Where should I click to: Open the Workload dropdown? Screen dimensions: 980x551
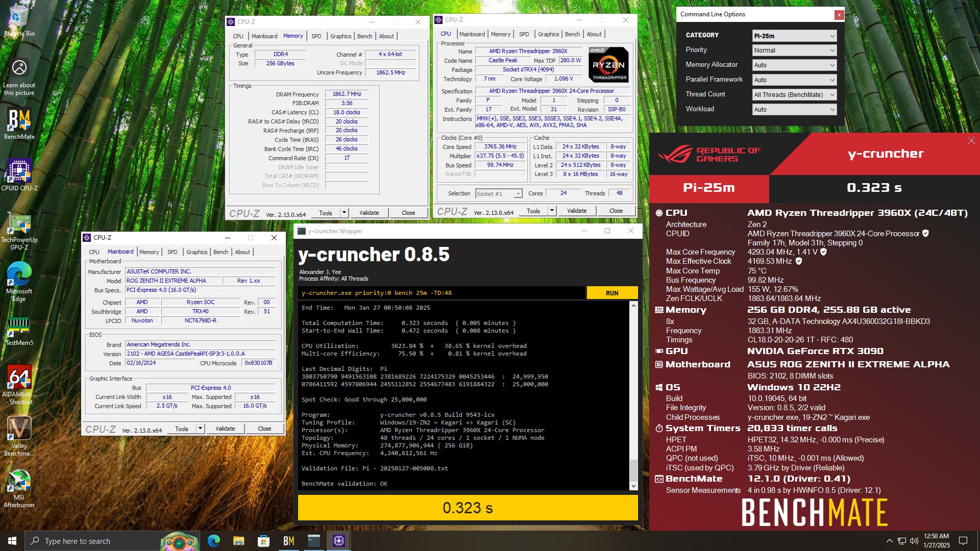(x=795, y=109)
